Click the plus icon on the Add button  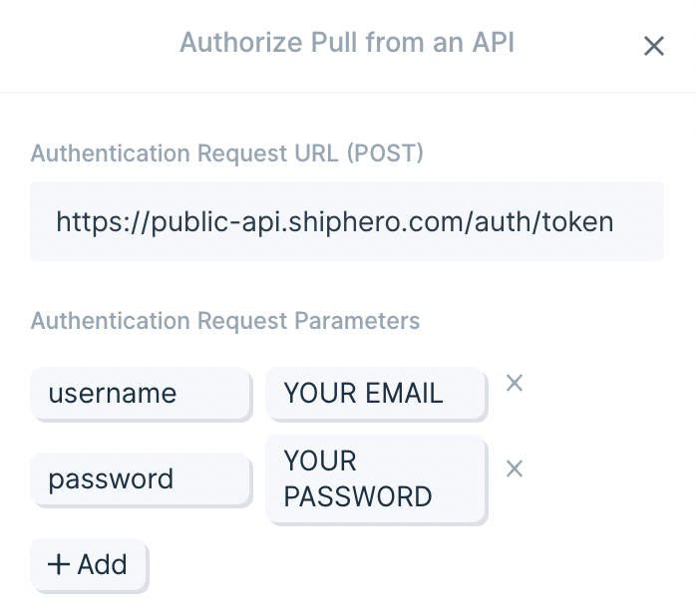(59, 564)
